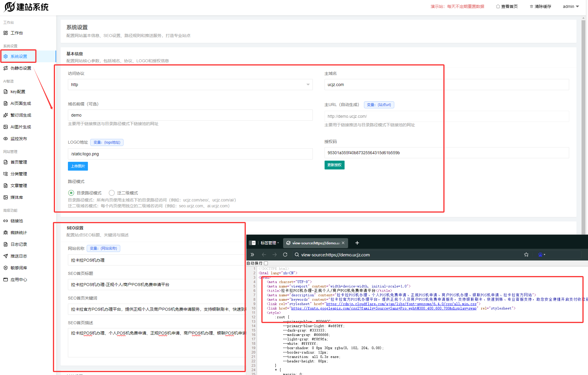The width and height of the screenshot is (588, 375).
Task: Click the 域名前缀 demo input field
Action: [x=190, y=115]
